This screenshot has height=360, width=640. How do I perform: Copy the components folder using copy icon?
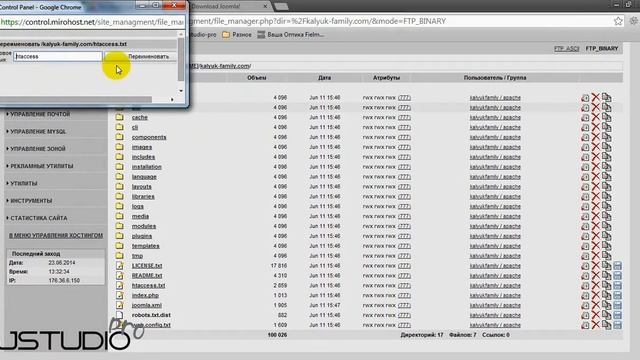(606, 137)
